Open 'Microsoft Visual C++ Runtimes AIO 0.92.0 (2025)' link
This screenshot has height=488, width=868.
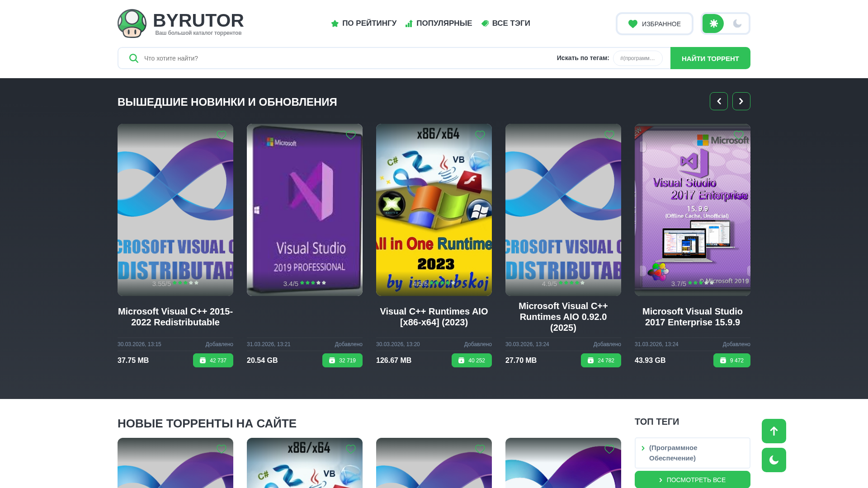click(x=563, y=317)
